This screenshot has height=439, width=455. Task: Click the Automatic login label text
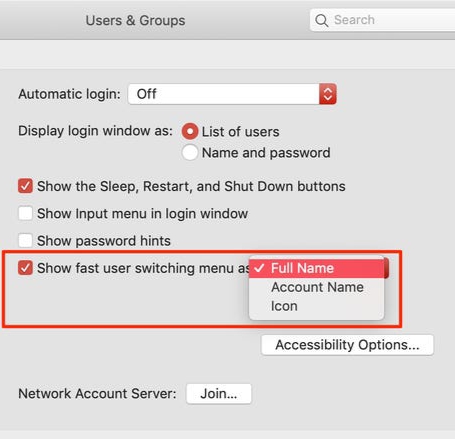69,94
